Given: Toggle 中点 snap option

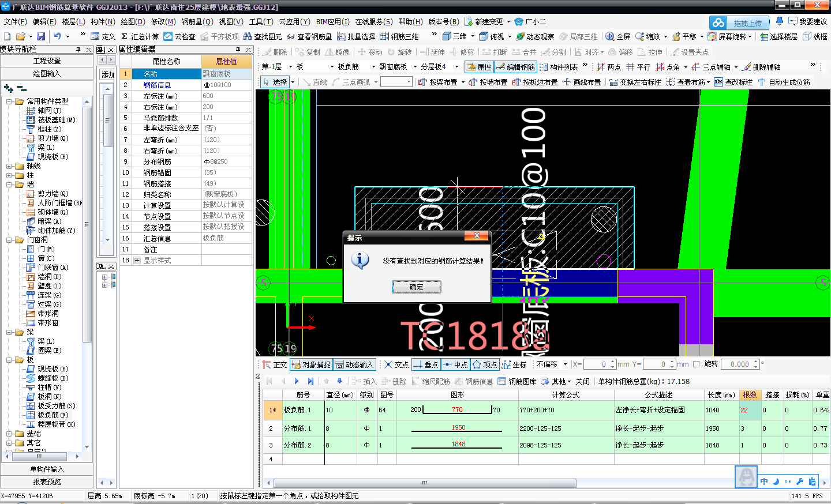Looking at the screenshot, I should [455, 364].
